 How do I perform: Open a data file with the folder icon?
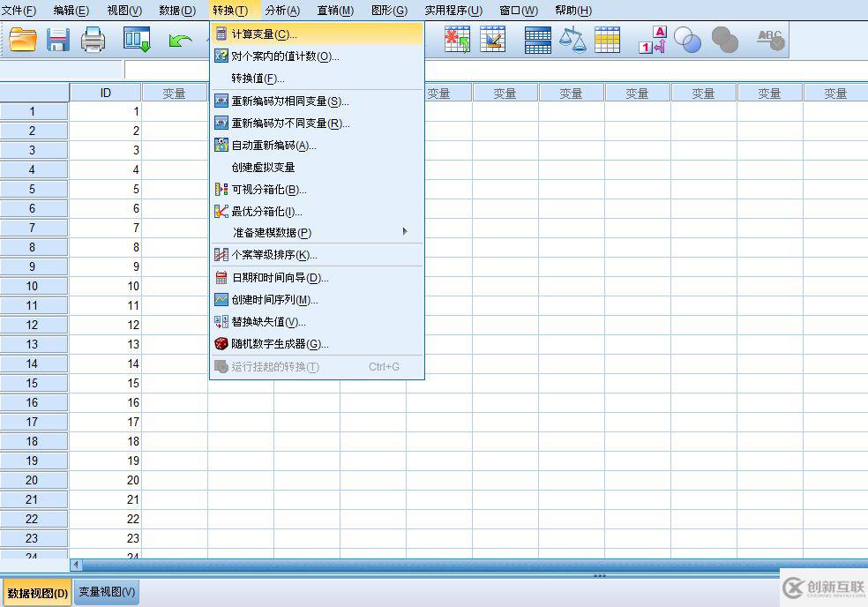click(24, 39)
